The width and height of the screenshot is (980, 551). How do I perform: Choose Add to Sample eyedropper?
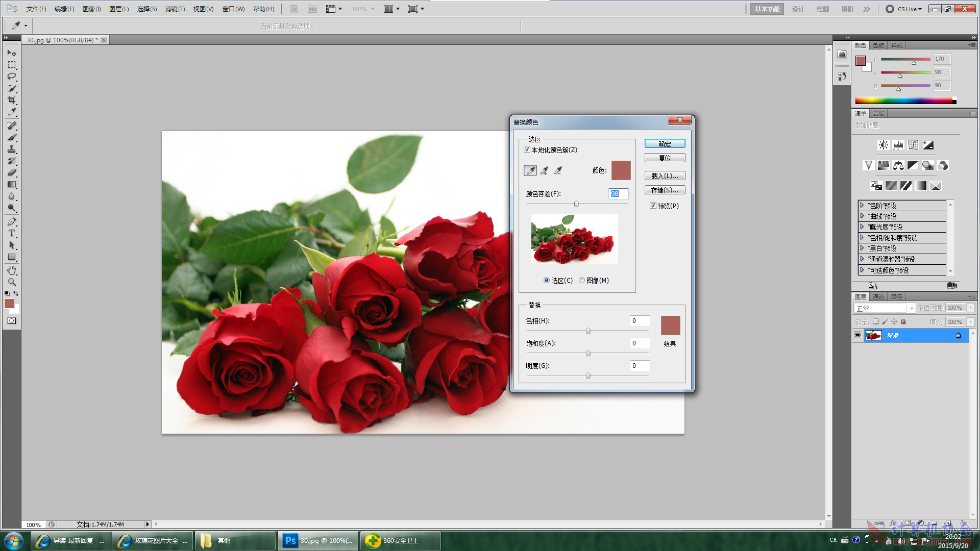click(545, 170)
